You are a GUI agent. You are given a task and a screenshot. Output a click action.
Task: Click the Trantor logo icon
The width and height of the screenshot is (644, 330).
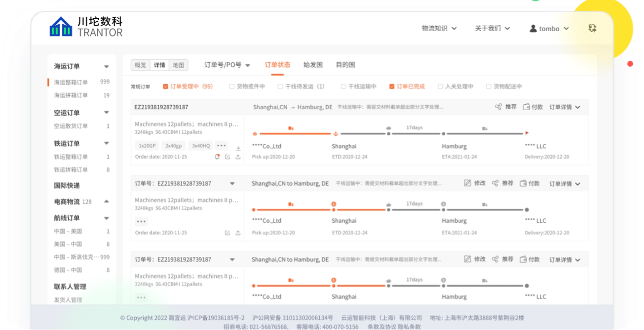tap(61, 27)
